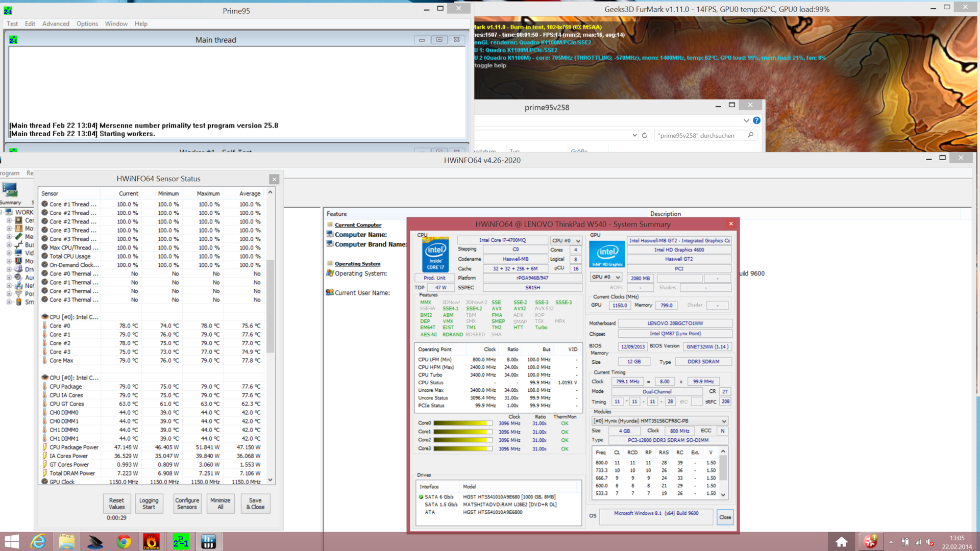Click the Intel Core i7 CPU logo
980x551 pixels.
[435, 254]
